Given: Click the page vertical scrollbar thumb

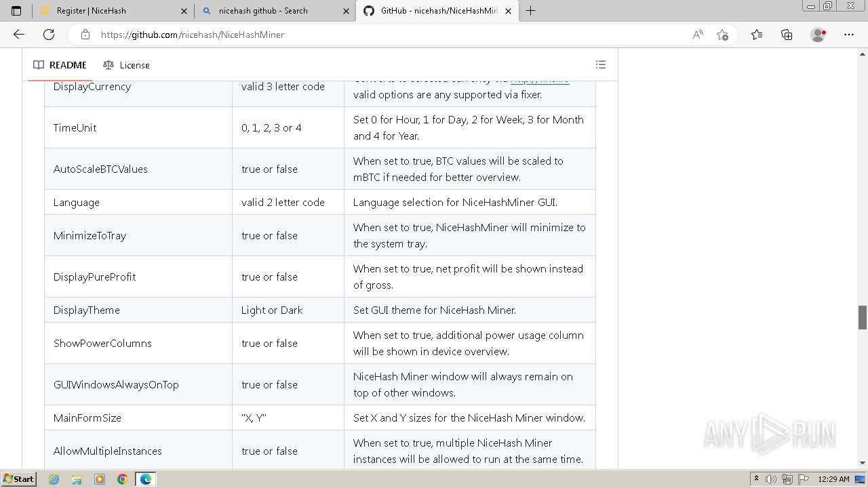Looking at the screenshot, I should click(863, 317).
